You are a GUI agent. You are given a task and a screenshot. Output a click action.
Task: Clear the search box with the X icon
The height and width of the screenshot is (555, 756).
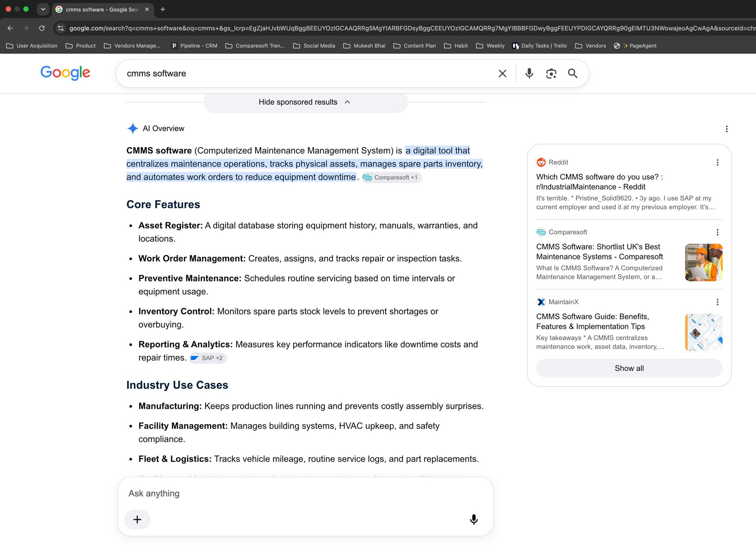click(x=502, y=73)
